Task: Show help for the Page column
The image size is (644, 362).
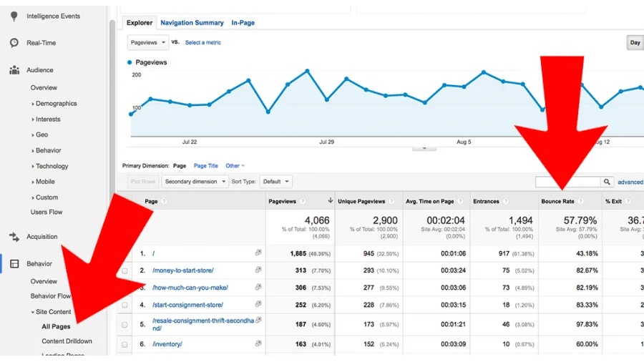Action: (164, 201)
